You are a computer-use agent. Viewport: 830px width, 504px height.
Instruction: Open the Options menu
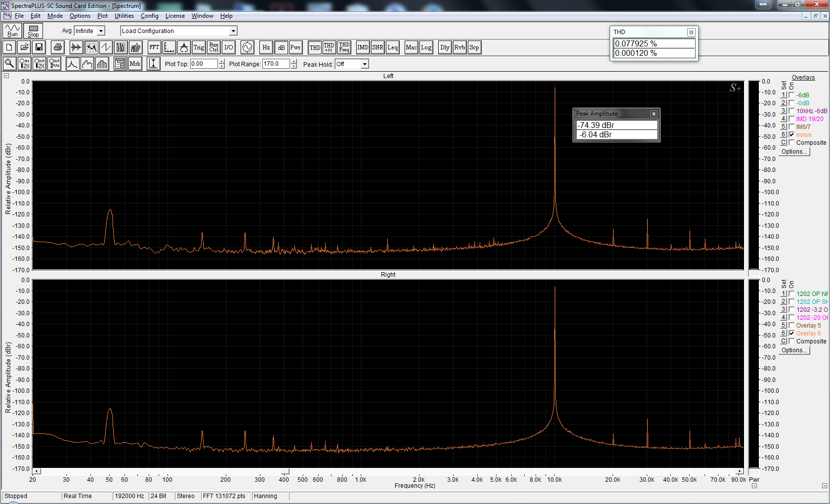coord(80,16)
